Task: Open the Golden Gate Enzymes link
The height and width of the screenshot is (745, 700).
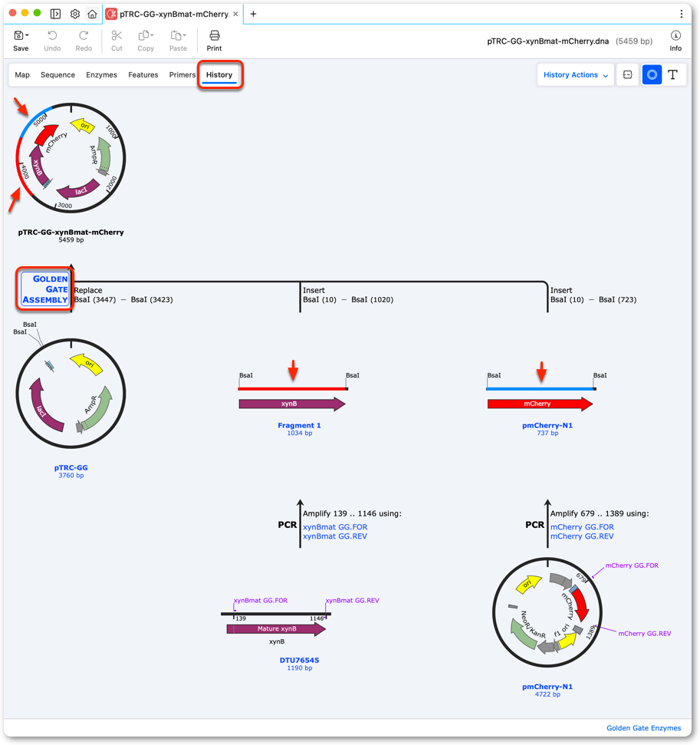Action: 643,728
